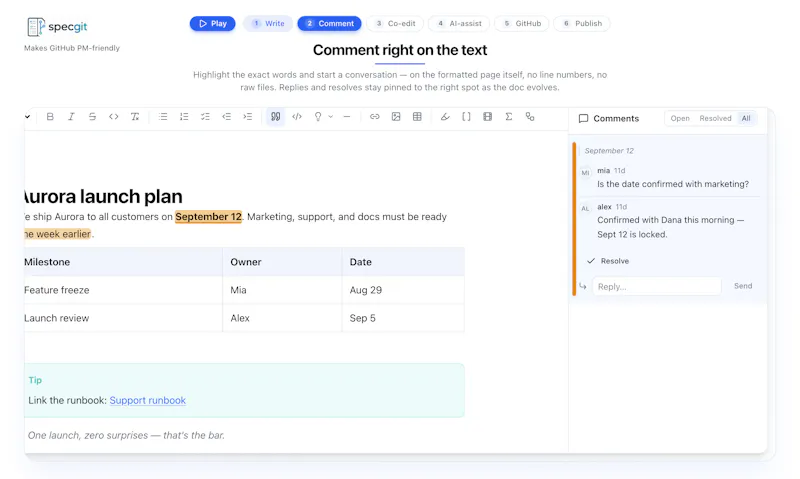Insert an image
This screenshot has width=800, height=479.
pyautogui.click(x=396, y=117)
